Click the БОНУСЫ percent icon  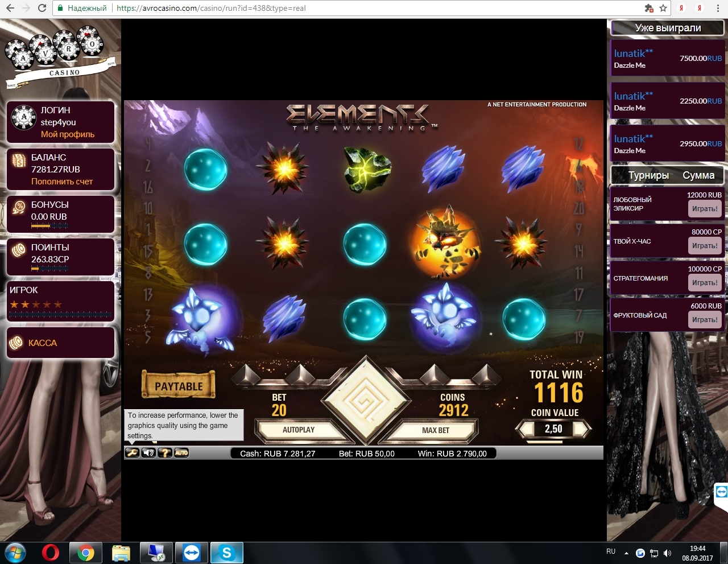tap(19, 208)
